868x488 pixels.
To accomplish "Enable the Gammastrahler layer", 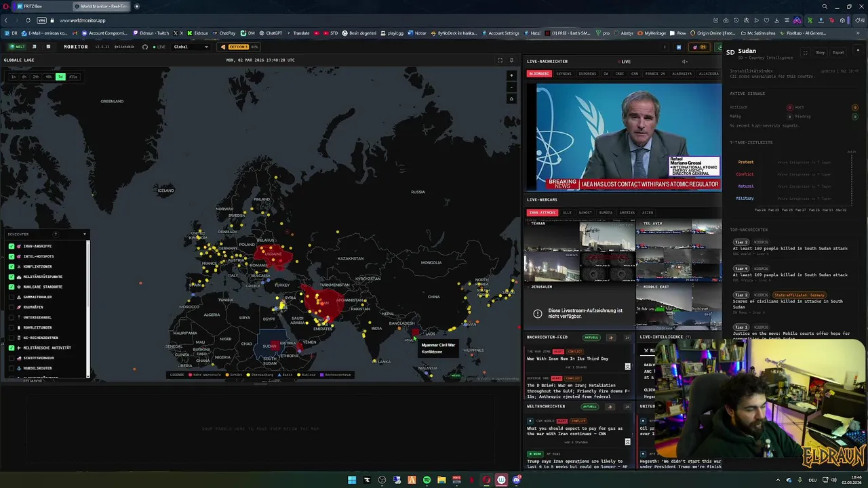I will click(x=12, y=297).
